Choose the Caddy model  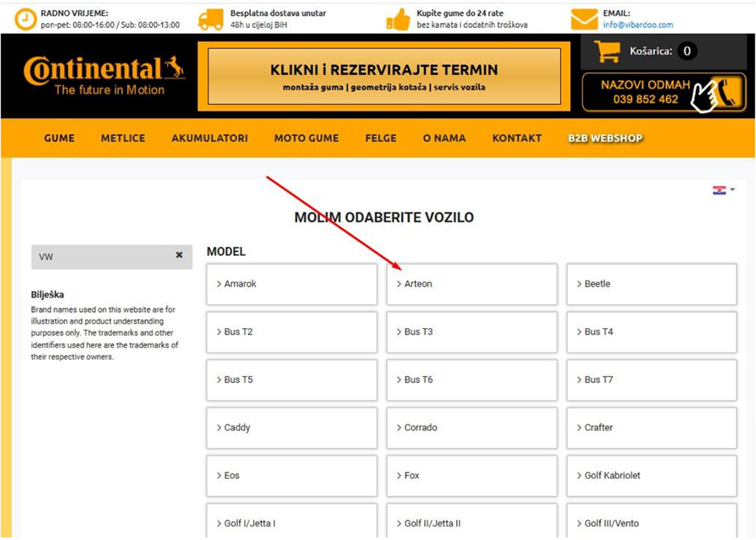pyautogui.click(x=292, y=427)
